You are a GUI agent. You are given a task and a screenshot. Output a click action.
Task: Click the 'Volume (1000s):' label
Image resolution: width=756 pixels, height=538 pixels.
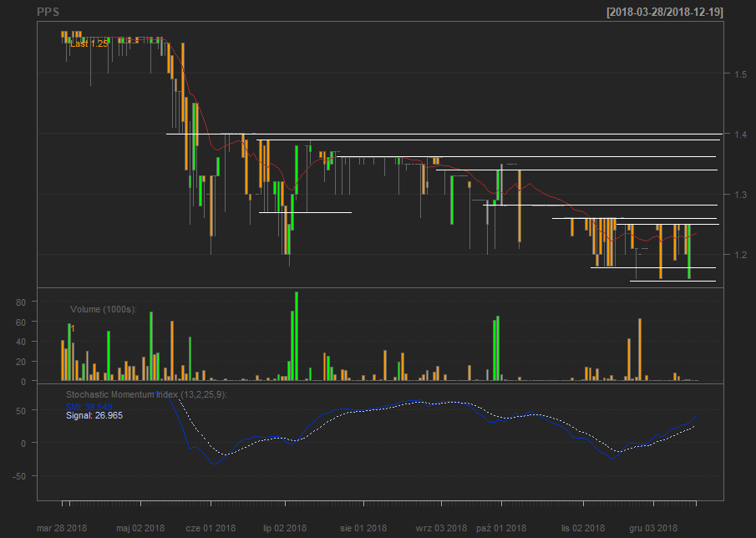[x=104, y=309]
